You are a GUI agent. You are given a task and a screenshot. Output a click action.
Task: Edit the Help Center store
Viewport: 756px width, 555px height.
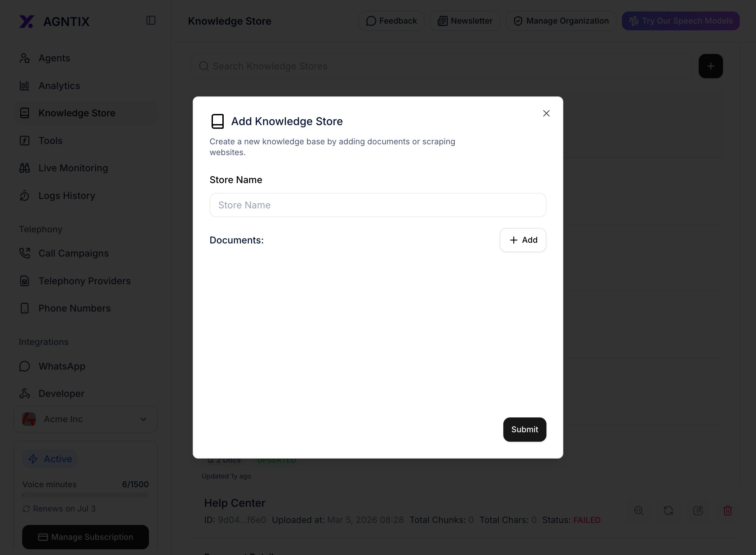click(x=698, y=510)
